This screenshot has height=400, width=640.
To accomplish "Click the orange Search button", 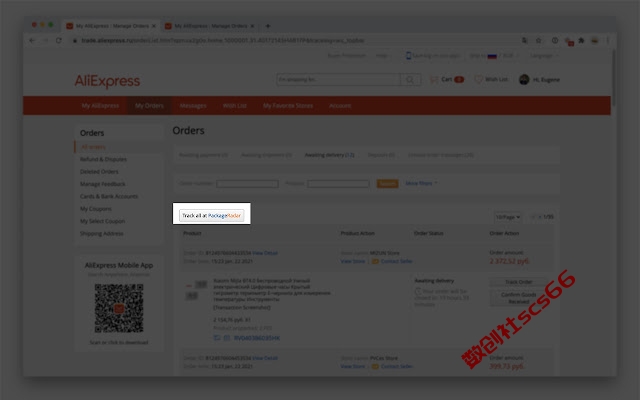I will (x=387, y=184).
